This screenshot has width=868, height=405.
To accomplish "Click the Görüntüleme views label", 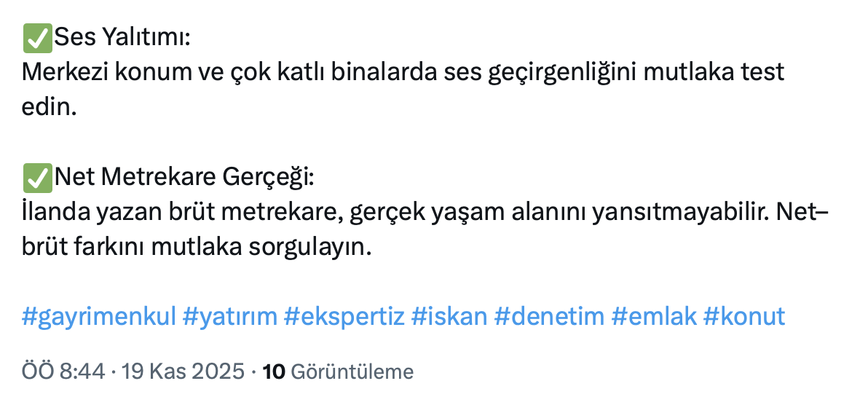I will pyautogui.click(x=352, y=372).
